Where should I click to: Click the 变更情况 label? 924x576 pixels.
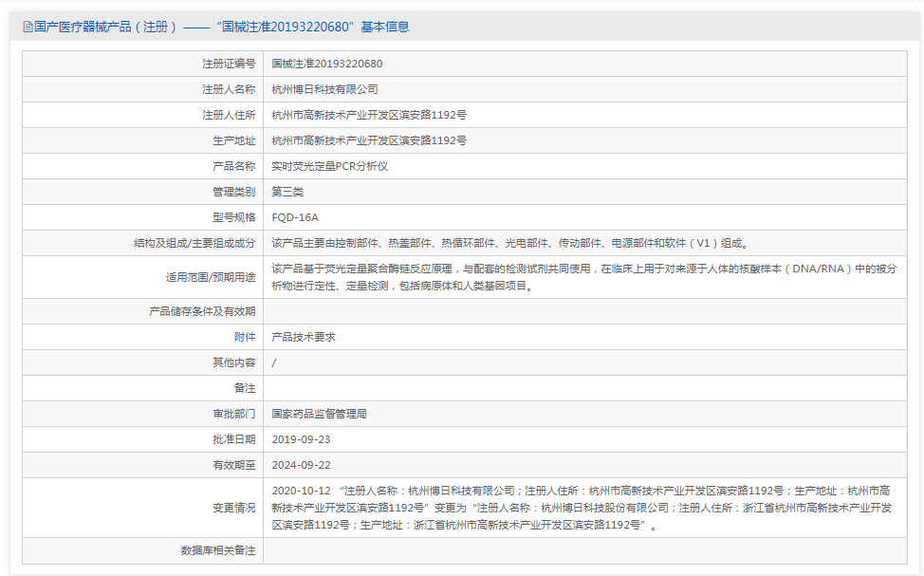[234, 508]
